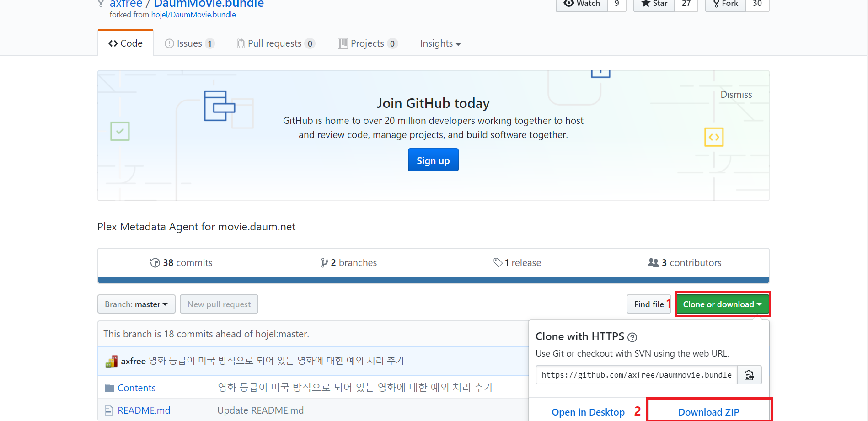The height and width of the screenshot is (421, 868).
Task: Click the Sign up button
Action: [x=433, y=160]
